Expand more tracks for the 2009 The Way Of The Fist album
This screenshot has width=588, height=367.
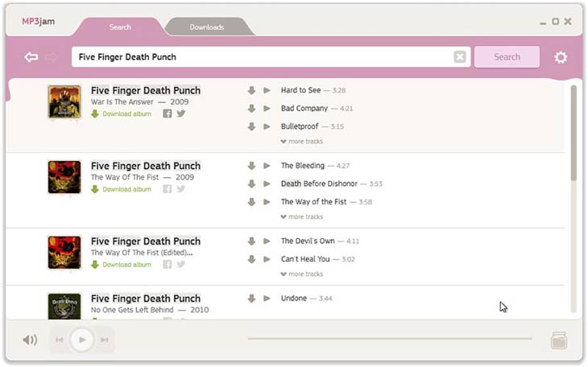[302, 216]
